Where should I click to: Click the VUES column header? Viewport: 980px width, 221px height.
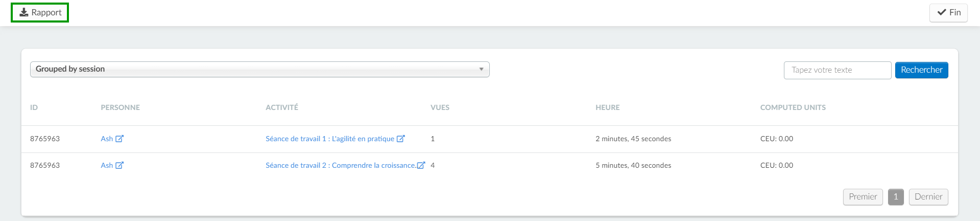point(440,107)
